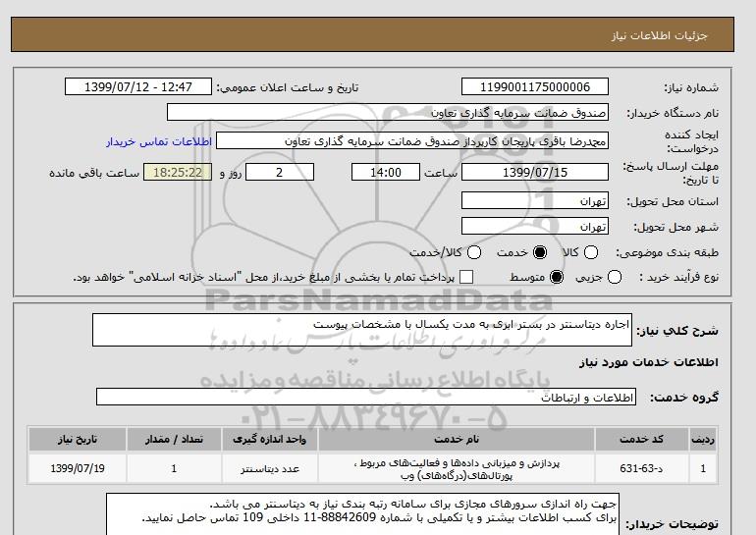
Task: Select the کالا/خدمت radio button
Action: click(x=474, y=252)
